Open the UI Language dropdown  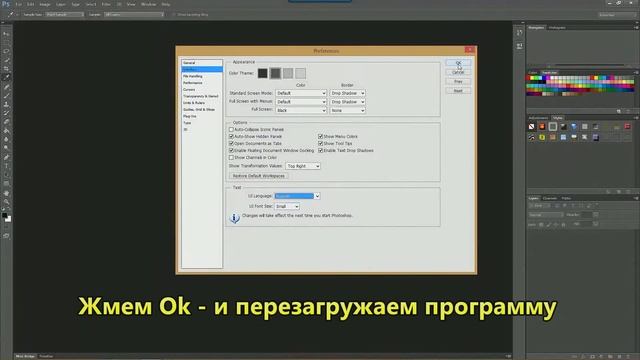point(297,196)
